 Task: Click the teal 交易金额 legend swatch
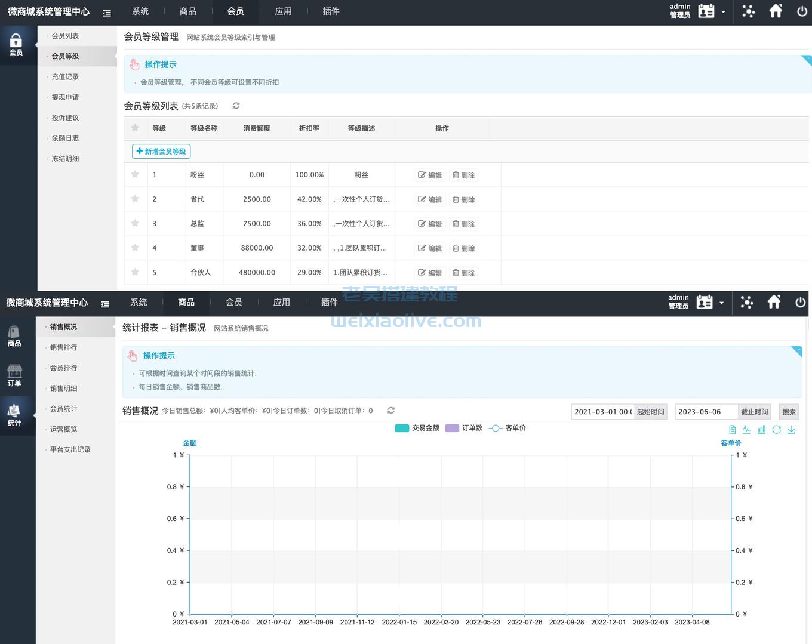pos(402,428)
